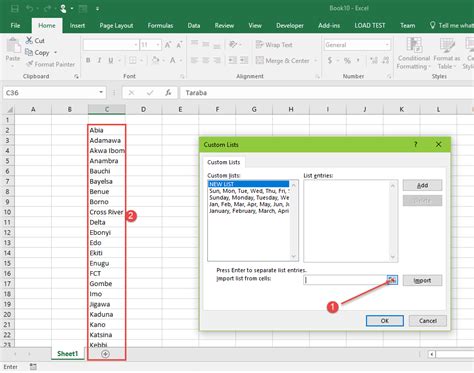
Task: Click Cancel in Custom Lists dialog
Action: 428,321
